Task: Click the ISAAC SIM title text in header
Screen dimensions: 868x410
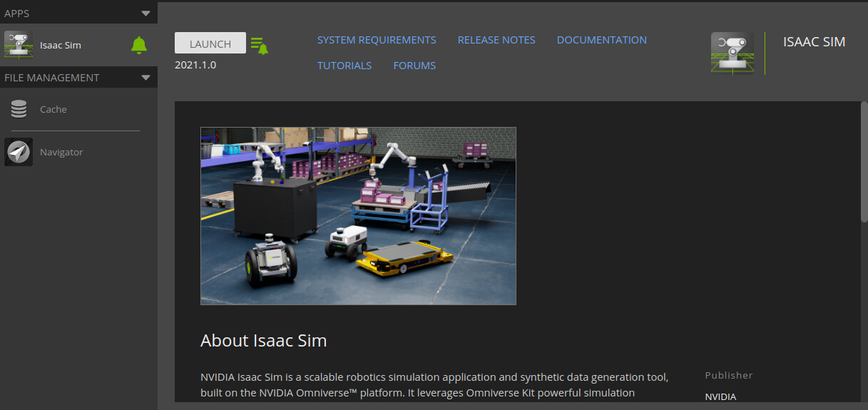Action: [815, 41]
